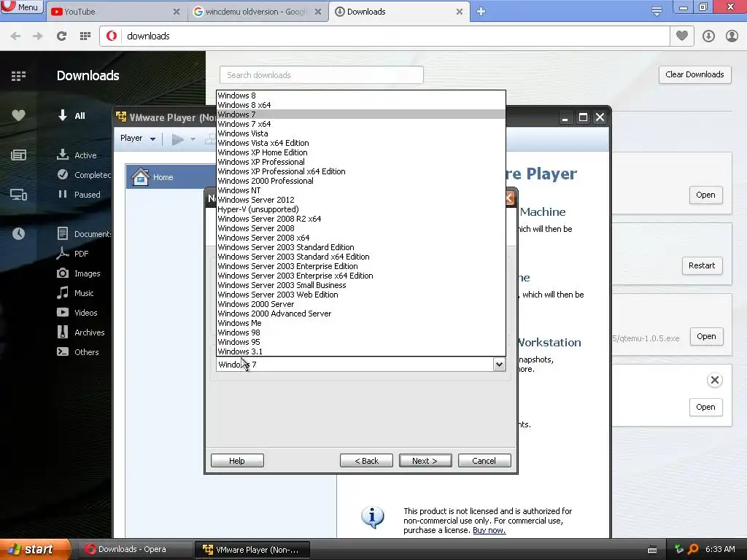Image resolution: width=747 pixels, height=560 pixels.
Task: Collapse the version dropdown arrow
Action: pos(499,365)
